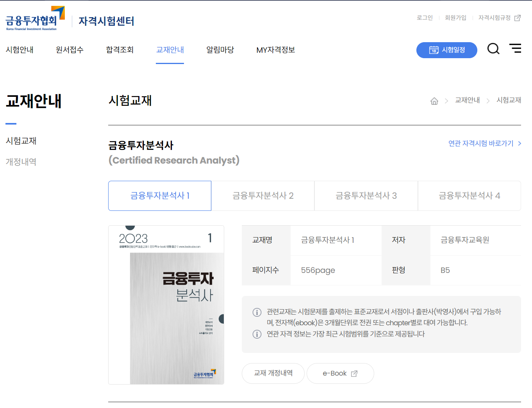Screen dimensions: 532x408
Task: Click the 금융투자협회 logo
Action: [x=35, y=18]
